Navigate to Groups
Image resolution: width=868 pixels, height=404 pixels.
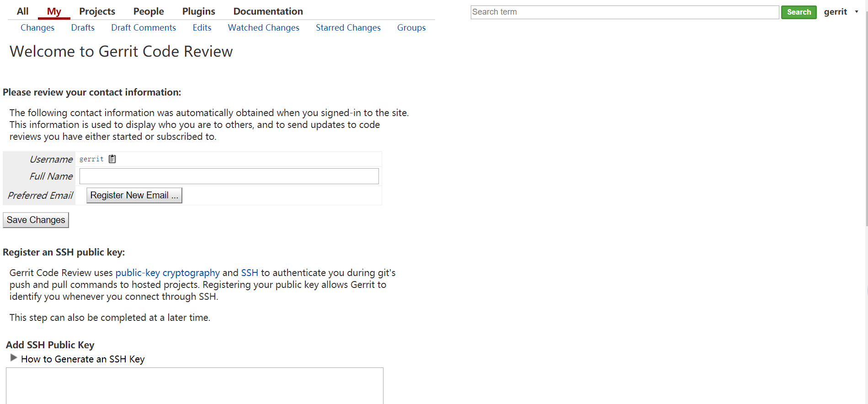pyautogui.click(x=411, y=28)
